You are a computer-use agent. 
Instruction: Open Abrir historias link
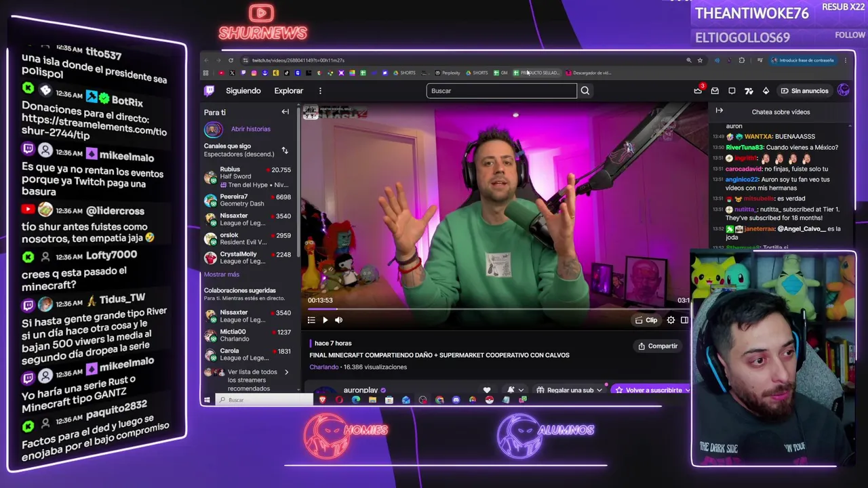pos(250,129)
